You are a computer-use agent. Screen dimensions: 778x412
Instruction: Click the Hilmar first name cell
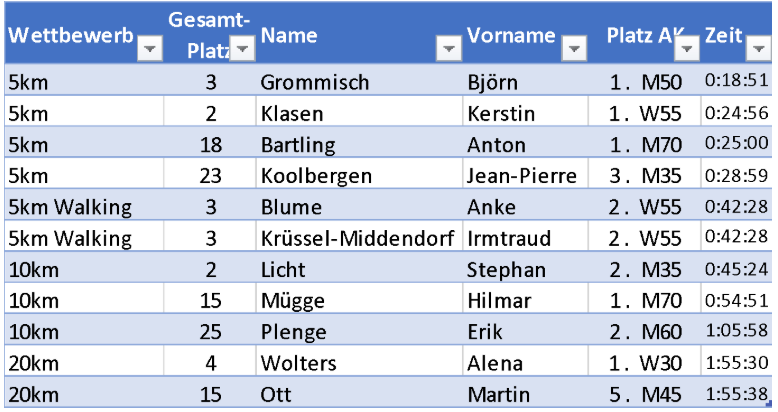(499, 300)
